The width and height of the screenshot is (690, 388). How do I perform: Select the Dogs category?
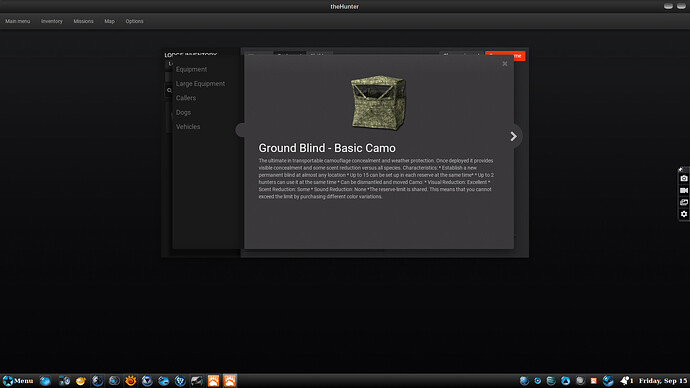[183, 113]
